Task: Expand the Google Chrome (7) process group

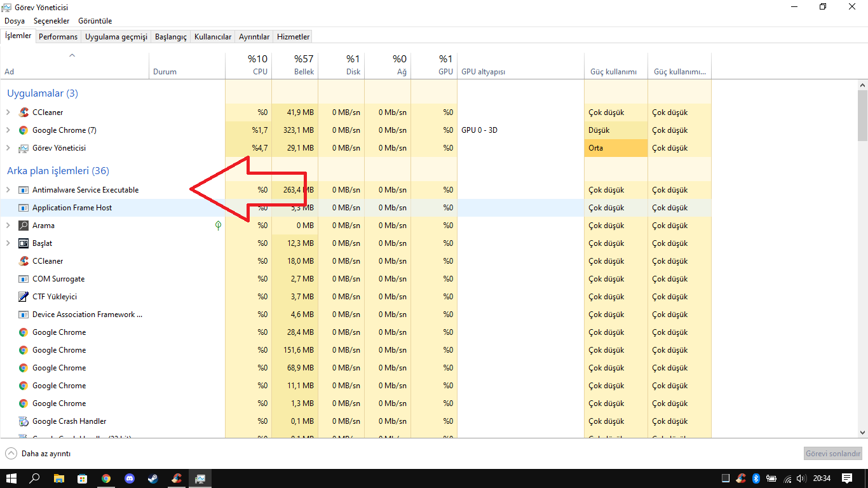Action: tap(8, 130)
